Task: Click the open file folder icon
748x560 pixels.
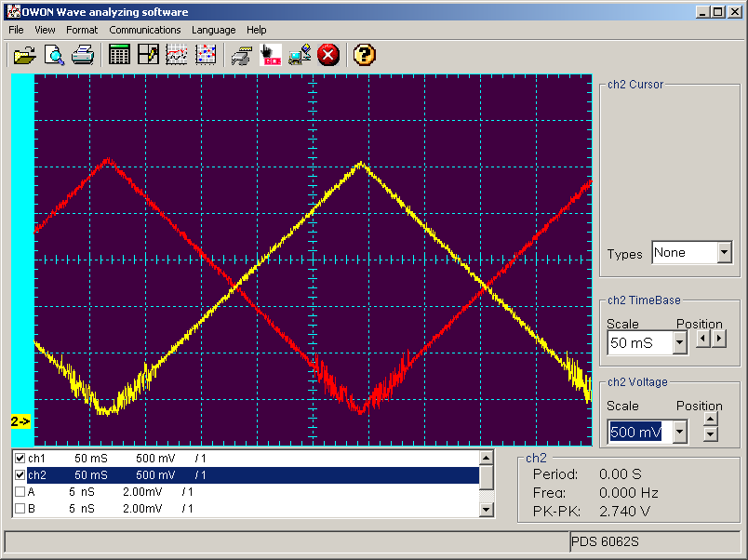Action: click(x=24, y=55)
